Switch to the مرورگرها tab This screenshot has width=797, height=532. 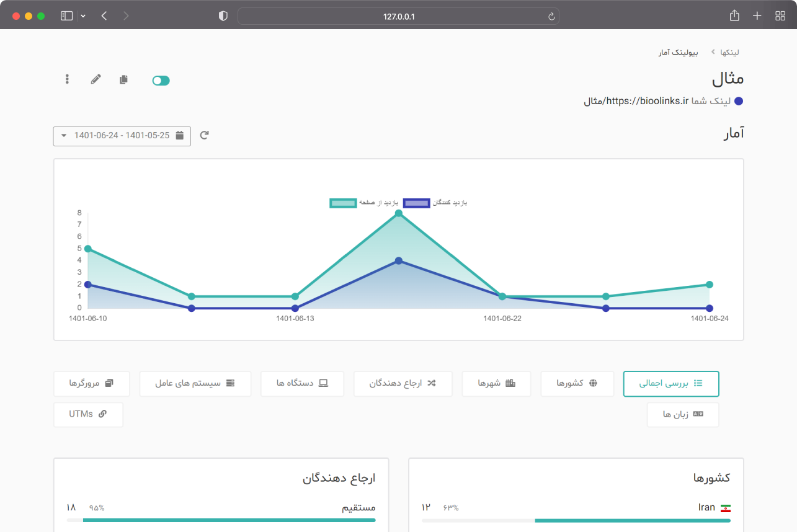pyautogui.click(x=92, y=384)
